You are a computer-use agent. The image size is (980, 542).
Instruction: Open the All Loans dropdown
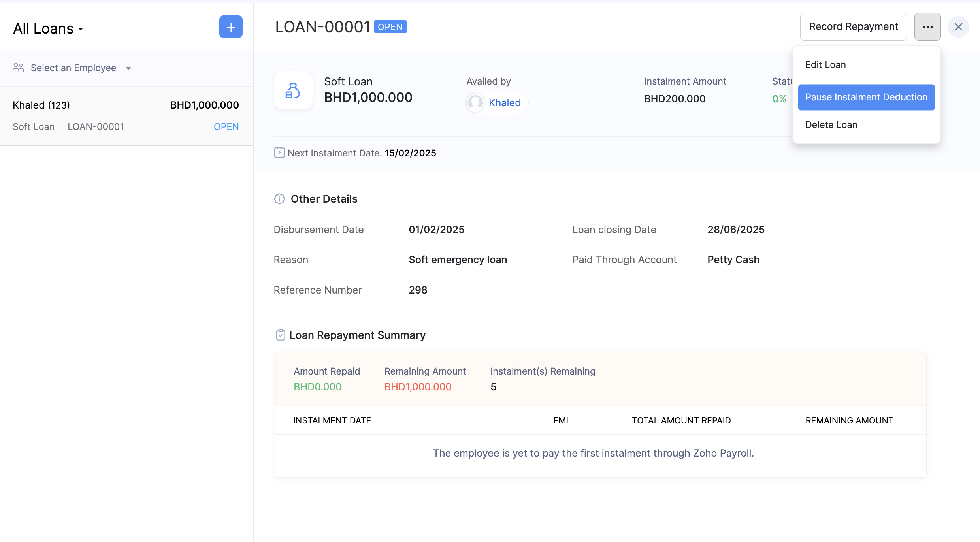click(48, 28)
